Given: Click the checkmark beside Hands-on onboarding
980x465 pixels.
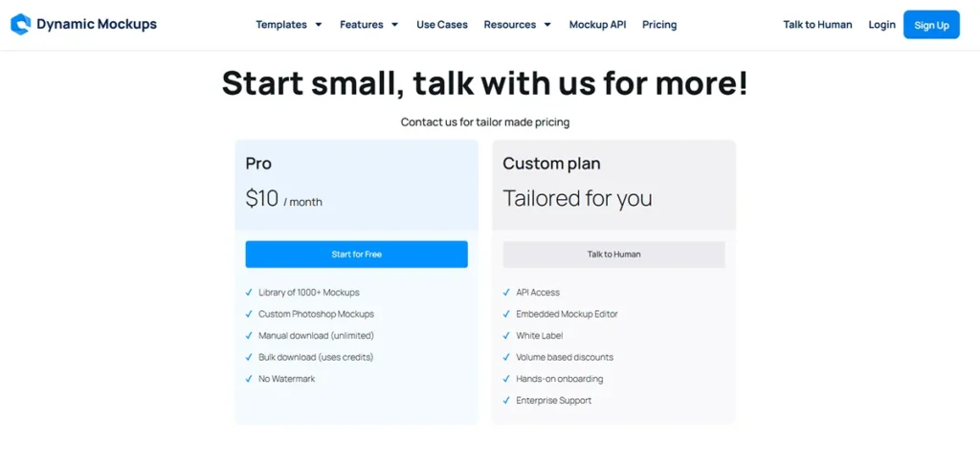Looking at the screenshot, I should 506,379.
